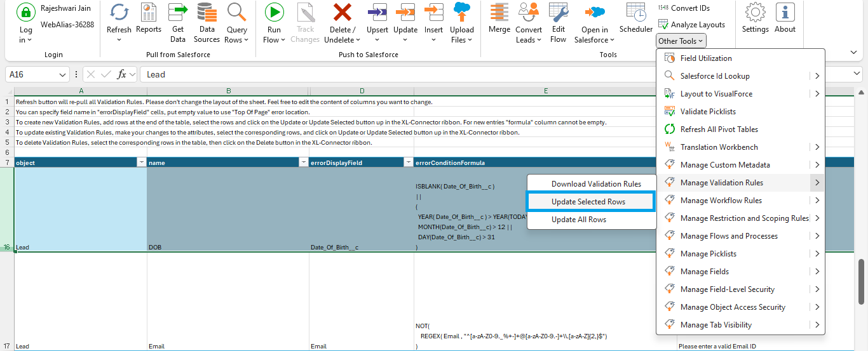Click the Merge icon in ribbon
868x351 pixels.
[499, 13]
